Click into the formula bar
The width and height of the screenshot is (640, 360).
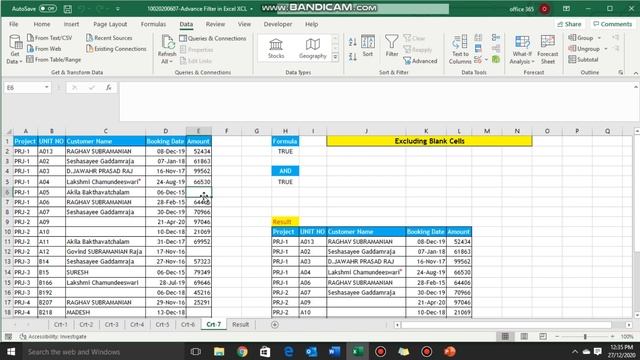coord(376,102)
